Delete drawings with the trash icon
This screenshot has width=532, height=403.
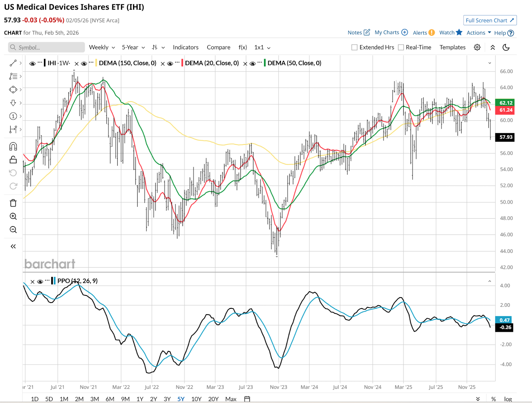[x=13, y=203]
